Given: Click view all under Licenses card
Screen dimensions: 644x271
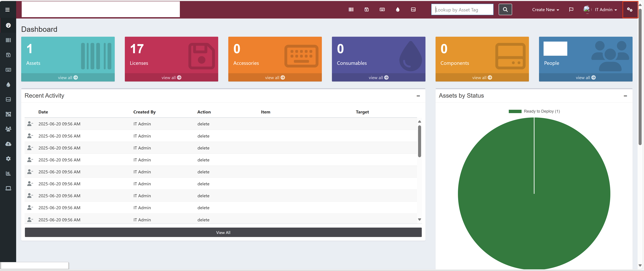Looking at the screenshot, I should click(171, 78).
